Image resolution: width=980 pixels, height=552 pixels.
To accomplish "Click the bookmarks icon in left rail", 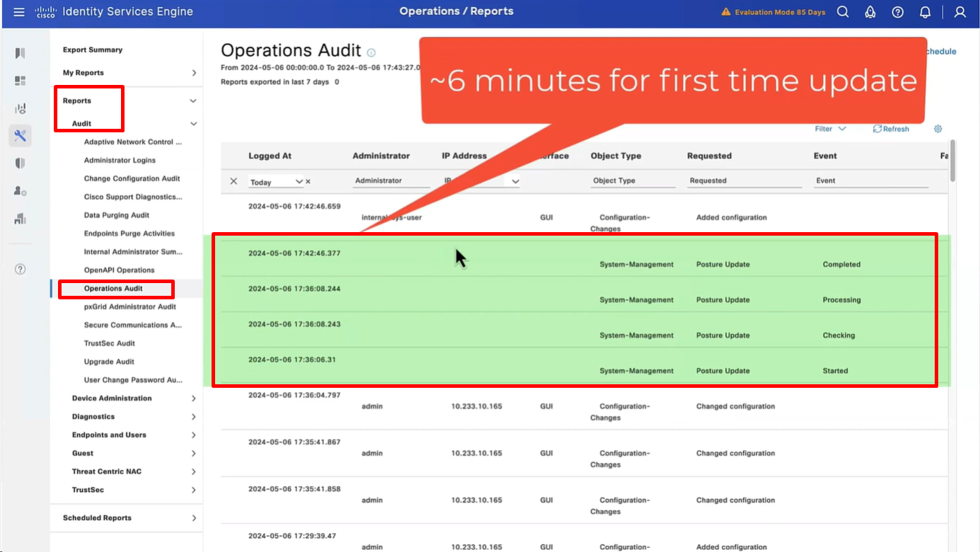I will [20, 54].
